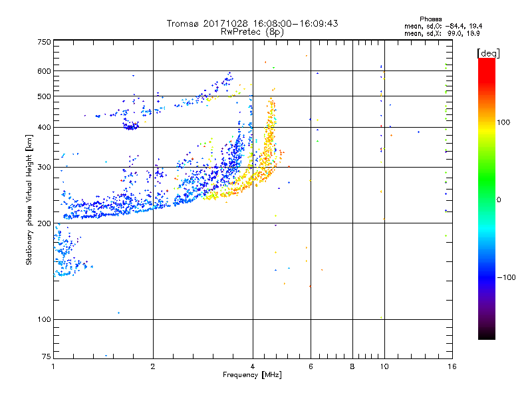The height and width of the screenshot is (399, 532).
Task: Click the colorbar tick label '100'
Action: click(x=503, y=122)
